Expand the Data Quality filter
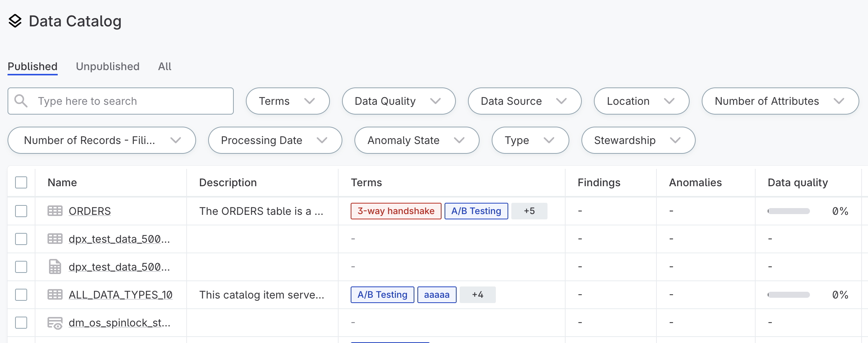Screen dimensions: 868x343 point(398,101)
